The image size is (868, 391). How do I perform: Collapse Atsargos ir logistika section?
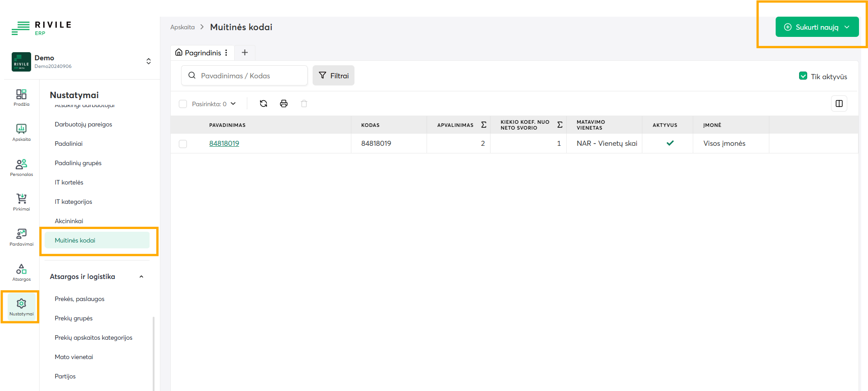pos(141,277)
